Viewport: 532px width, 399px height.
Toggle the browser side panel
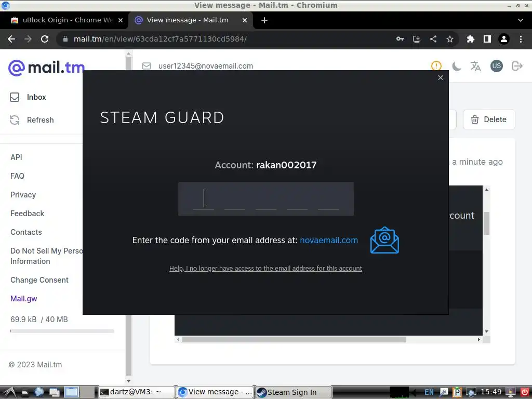point(487,39)
